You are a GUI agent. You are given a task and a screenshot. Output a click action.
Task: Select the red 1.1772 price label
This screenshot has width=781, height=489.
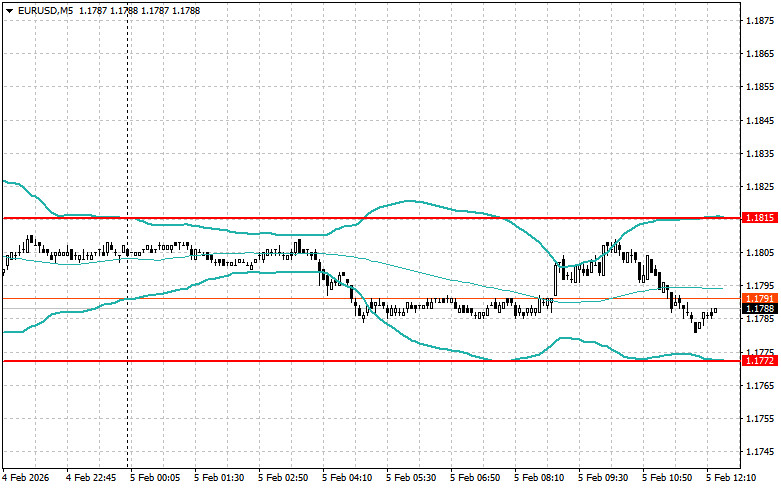760,361
